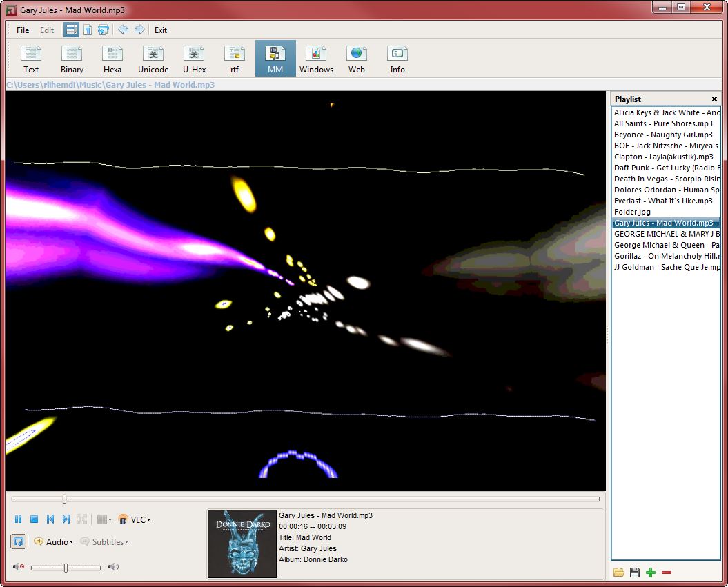Click Exit in the menu bar

pos(161,30)
